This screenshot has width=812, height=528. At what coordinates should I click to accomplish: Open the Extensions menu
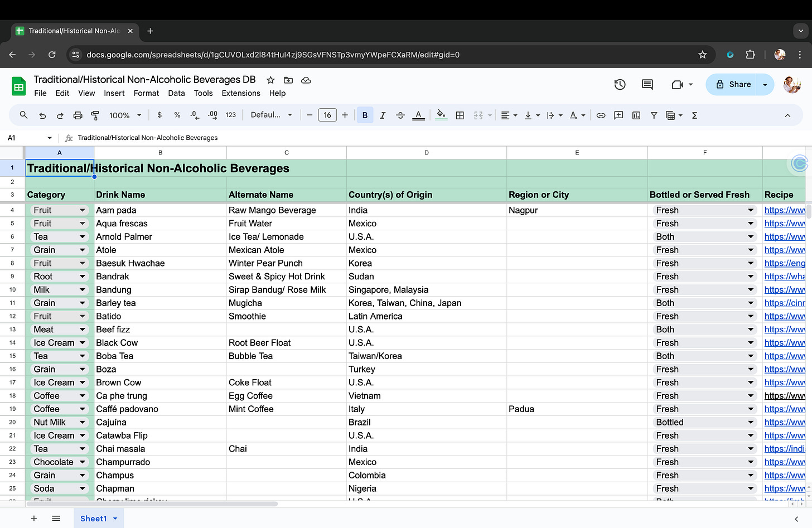(x=241, y=93)
